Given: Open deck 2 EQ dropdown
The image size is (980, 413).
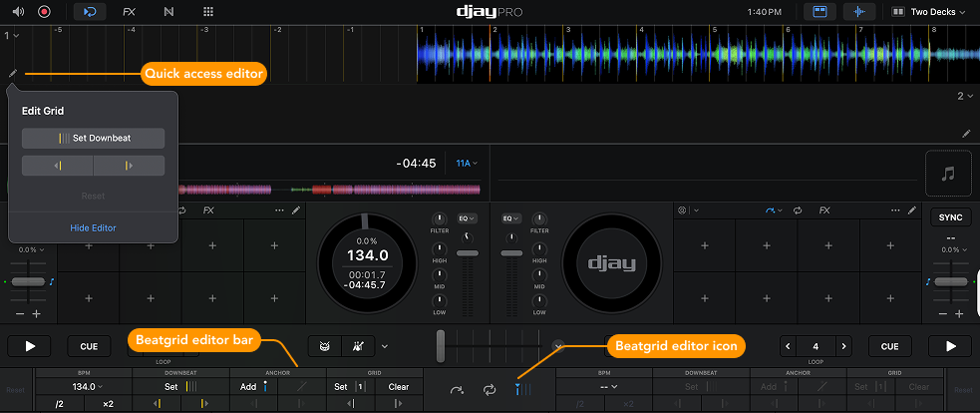Looking at the screenshot, I should [x=511, y=218].
